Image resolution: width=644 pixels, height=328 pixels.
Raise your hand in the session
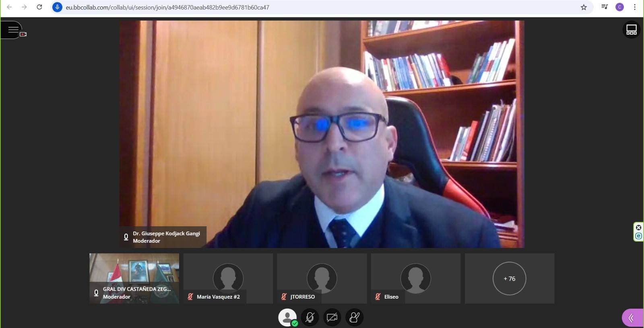[355, 318]
